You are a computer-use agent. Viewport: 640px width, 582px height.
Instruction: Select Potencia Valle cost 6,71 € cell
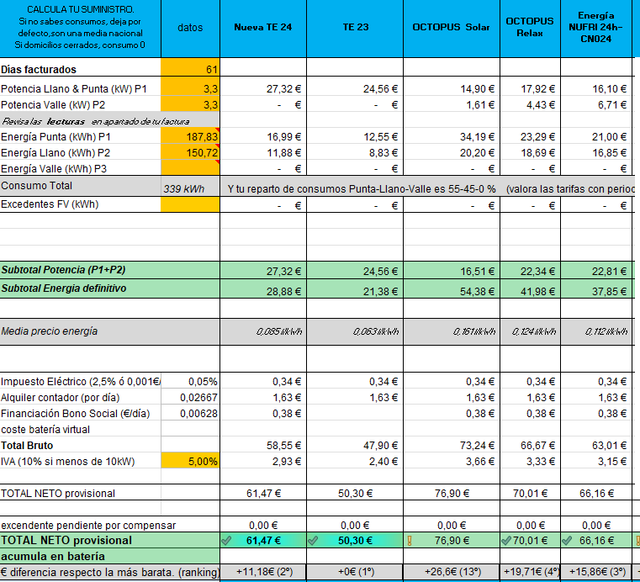coord(596,104)
